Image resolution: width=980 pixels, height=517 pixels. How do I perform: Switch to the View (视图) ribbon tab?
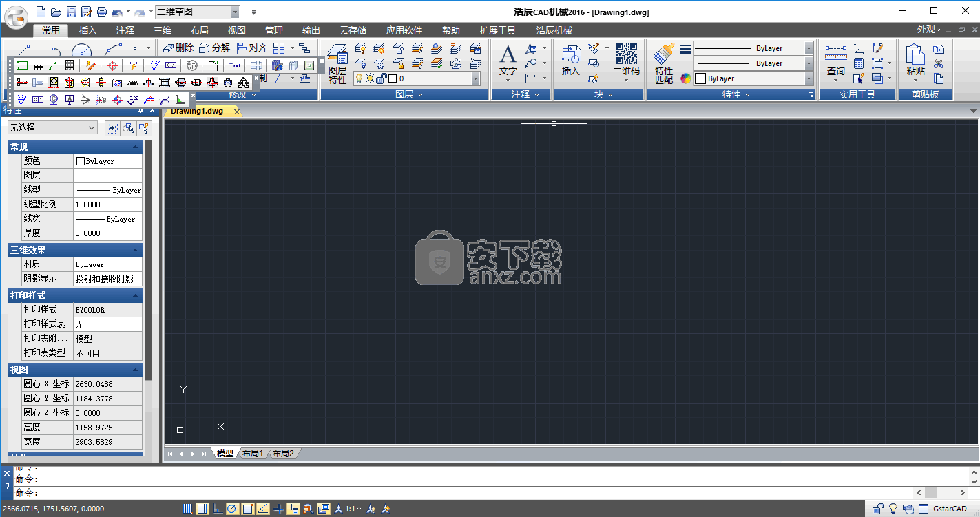[x=237, y=30]
